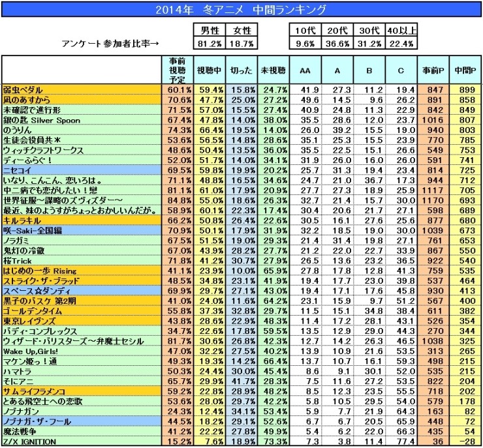The height and width of the screenshot is (448, 483).
Task: Click the 中間P column header
Action: [465, 70]
